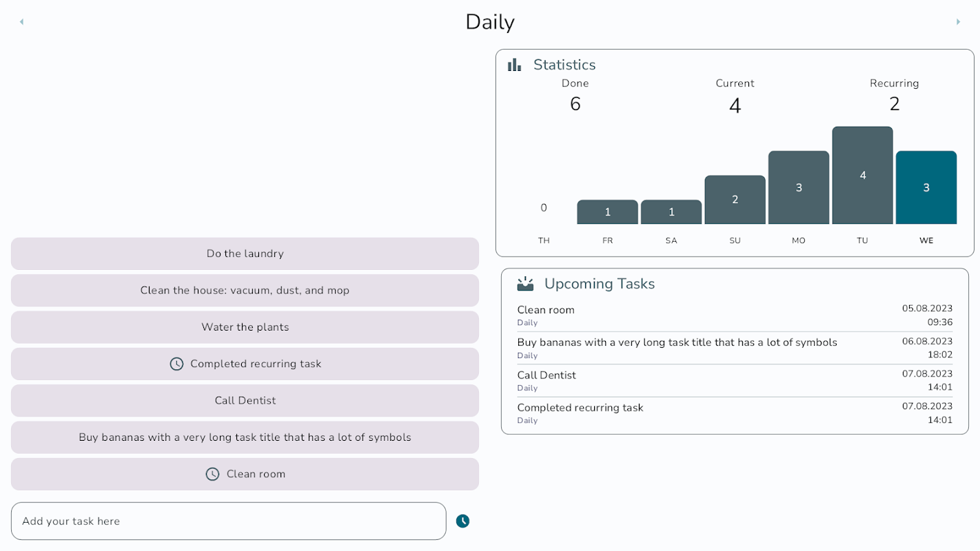Select the Wednesday bar in the statistics chart
Image resolution: width=980 pixels, height=551 pixels.
[x=926, y=187]
